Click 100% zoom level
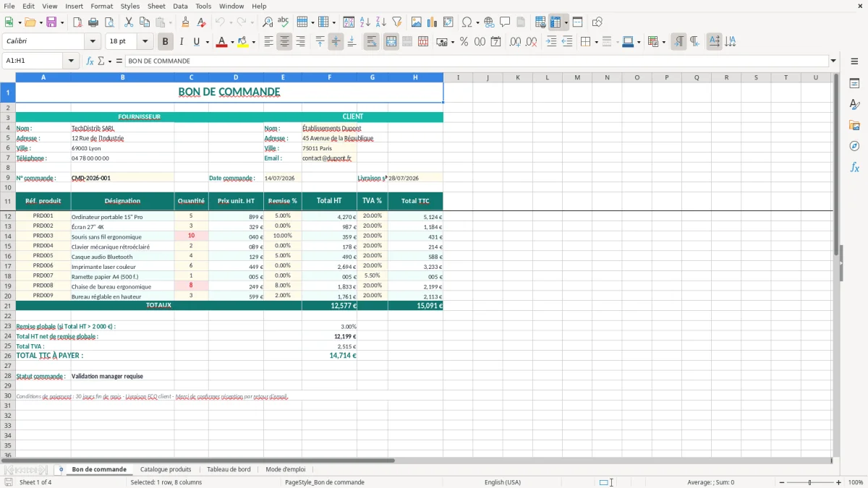 pos(855,482)
